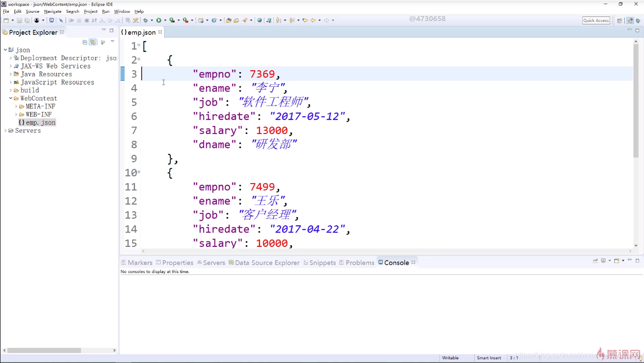Viewport: 644px width, 363px height.
Task: Minimize the Console panel
Action: pyautogui.click(x=630, y=260)
